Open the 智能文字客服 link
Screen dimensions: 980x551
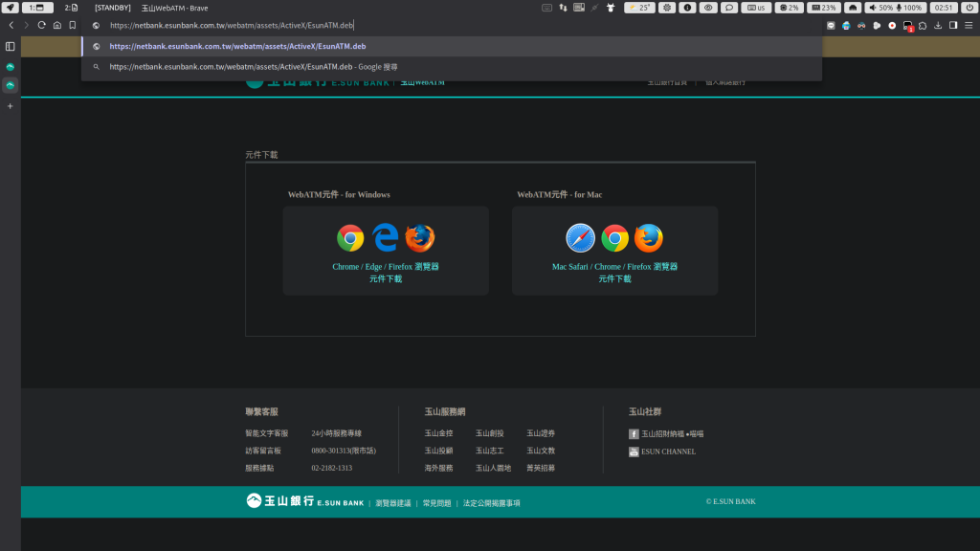(x=267, y=433)
